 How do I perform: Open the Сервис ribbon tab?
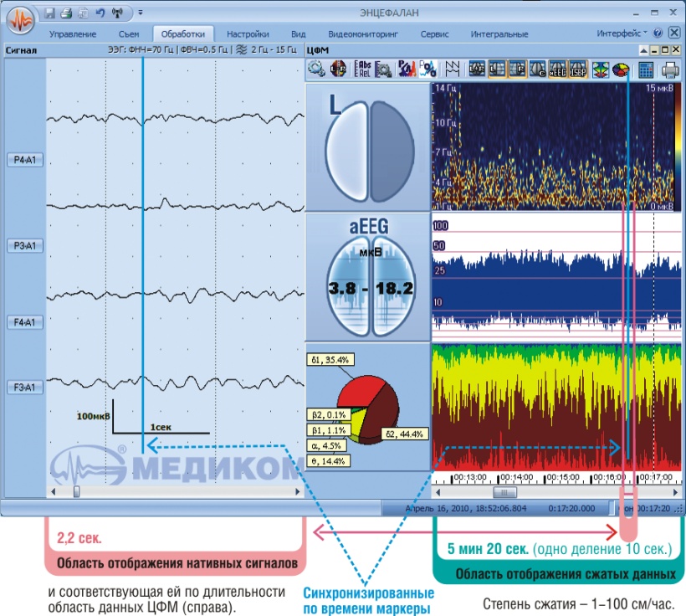pyautogui.click(x=434, y=33)
